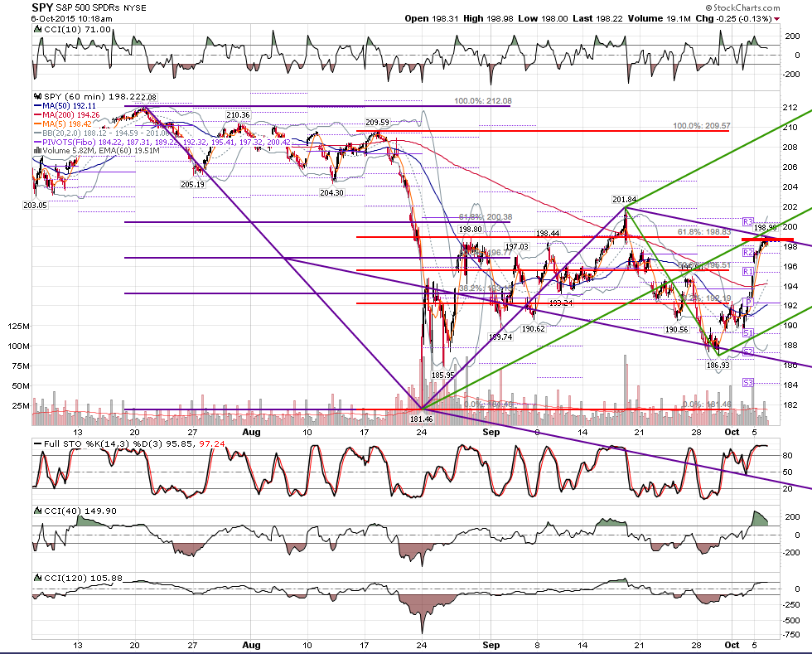Select the P pivot point label
Image resolution: width=812 pixels, height=654 pixels.
click(x=747, y=302)
